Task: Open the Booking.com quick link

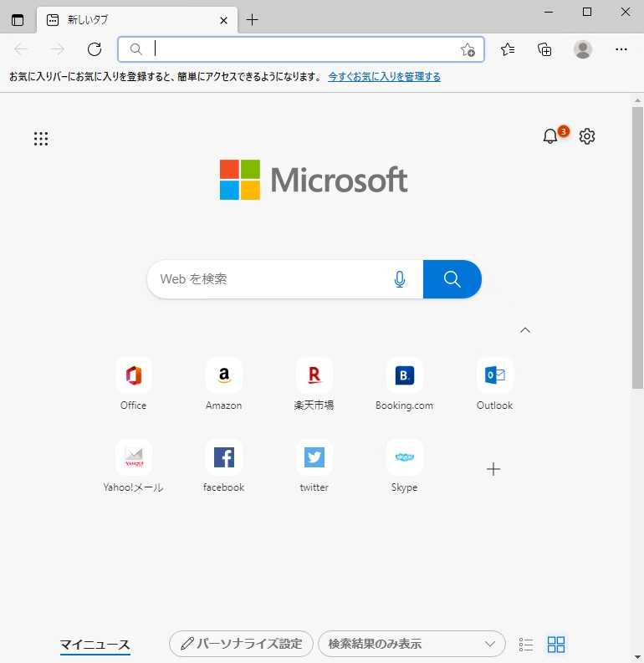Action: click(404, 384)
